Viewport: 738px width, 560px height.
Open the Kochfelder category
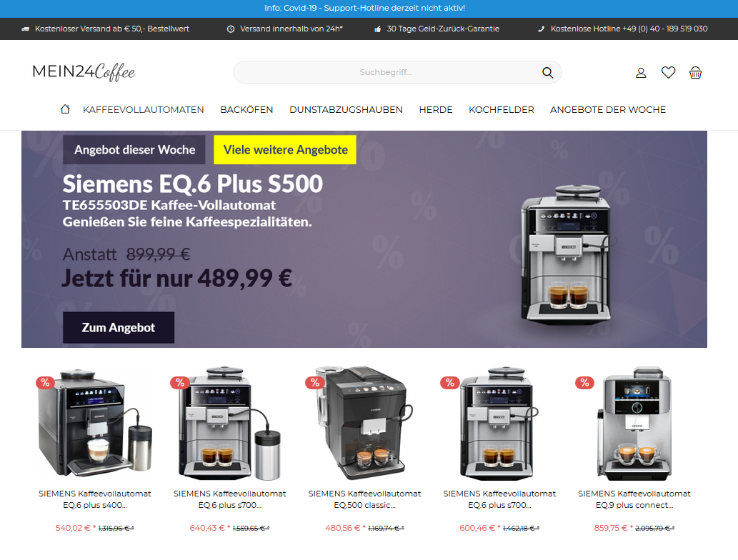click(x=502, y=110)
